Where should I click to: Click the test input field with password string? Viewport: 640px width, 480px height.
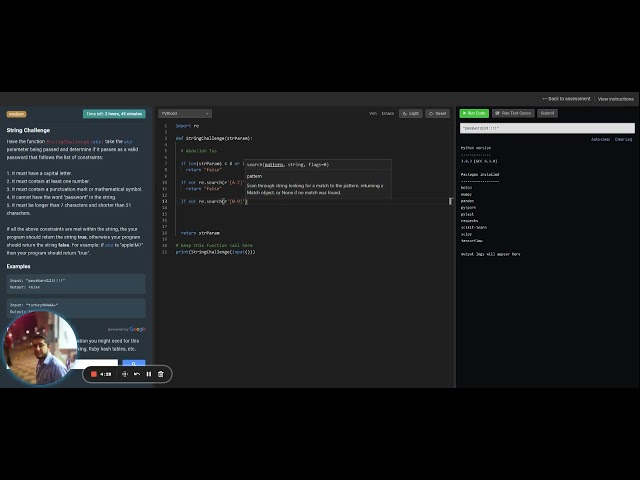tap(547, 128)
